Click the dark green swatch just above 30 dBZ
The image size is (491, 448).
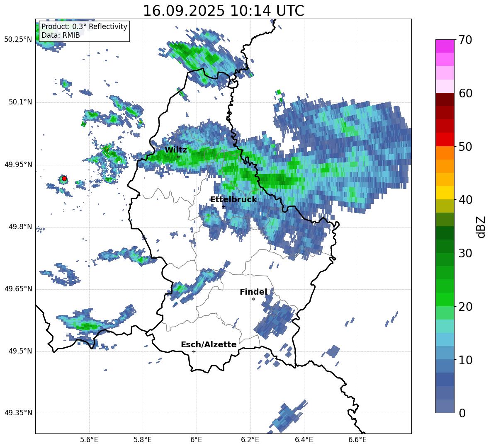pos(445,246)
